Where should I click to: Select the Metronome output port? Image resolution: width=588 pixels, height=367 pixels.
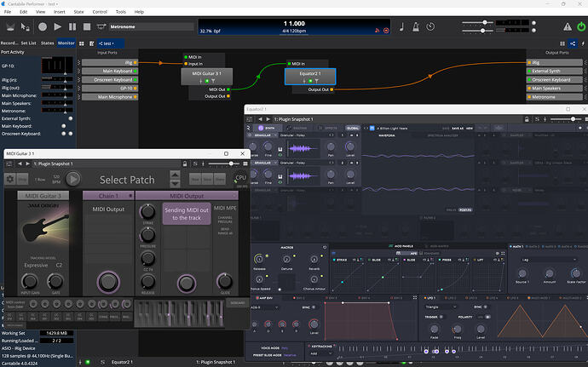(x=555, y=97)
